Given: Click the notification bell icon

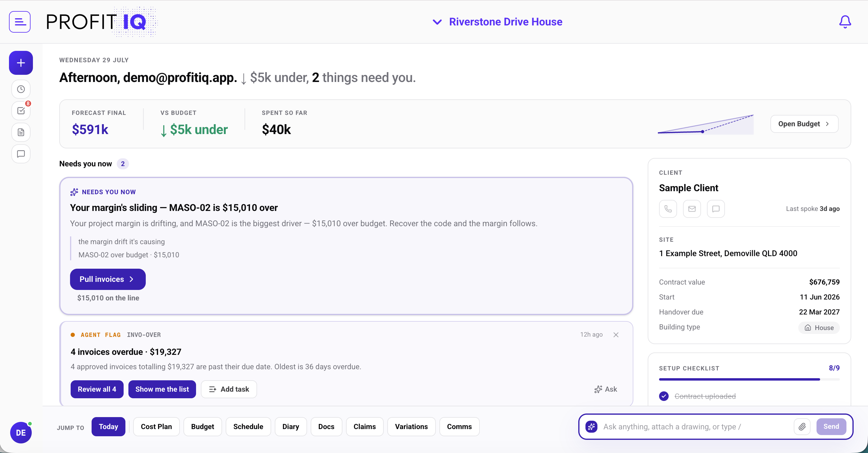Looking at the screenshot, I should pyautogui.click(x=845, y=22).
